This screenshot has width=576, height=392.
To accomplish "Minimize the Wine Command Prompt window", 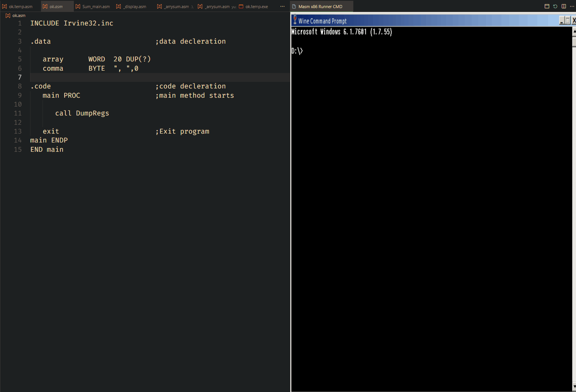I will coord(562,20).
